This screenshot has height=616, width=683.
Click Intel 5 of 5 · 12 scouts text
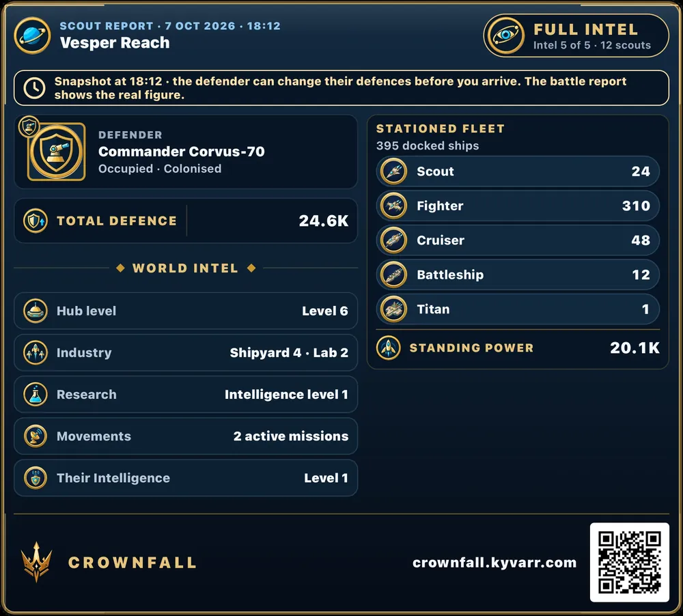click(x=592, y=45)
